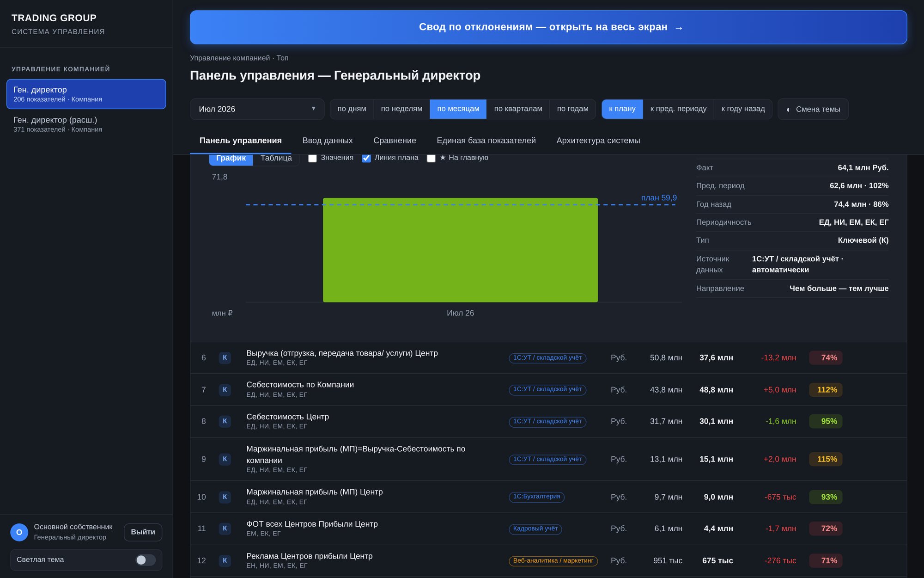Compare 'к году назад'

[x=743, y=109]
